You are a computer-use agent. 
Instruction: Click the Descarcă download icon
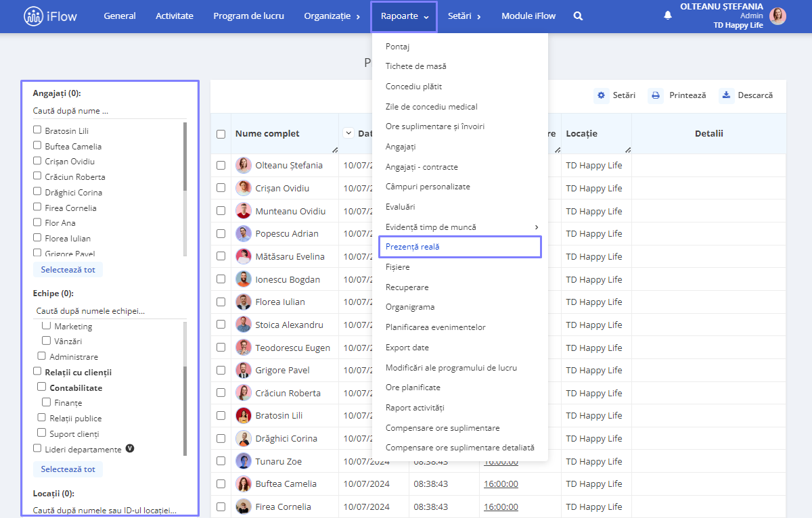pos(726,95)
